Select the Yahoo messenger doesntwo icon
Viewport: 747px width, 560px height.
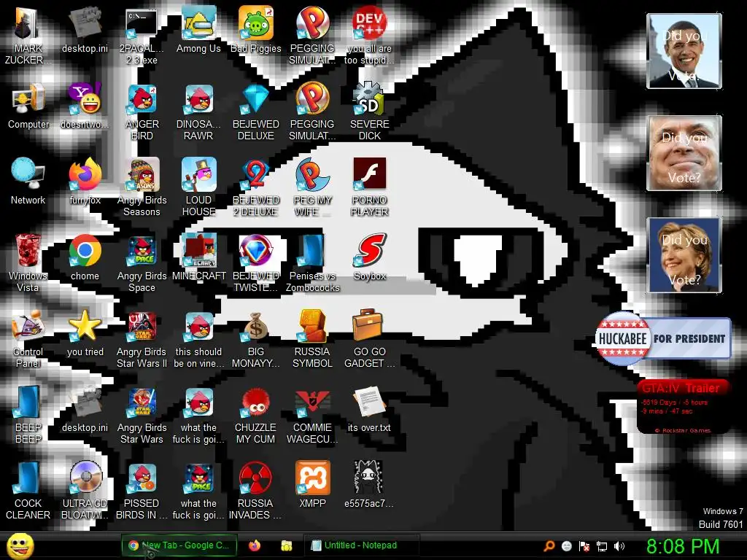(x=85, y=106)
